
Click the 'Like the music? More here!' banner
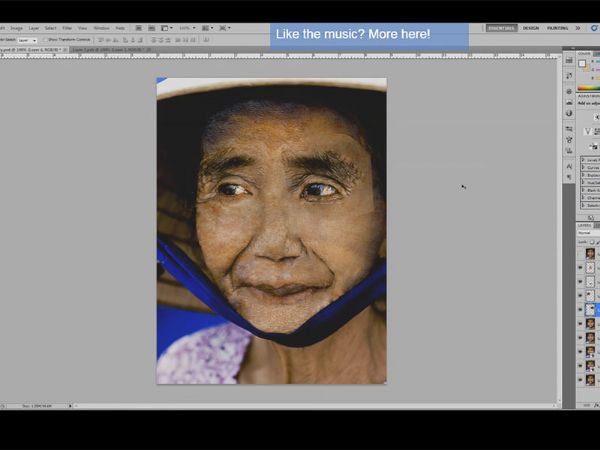tap(369, 36)
